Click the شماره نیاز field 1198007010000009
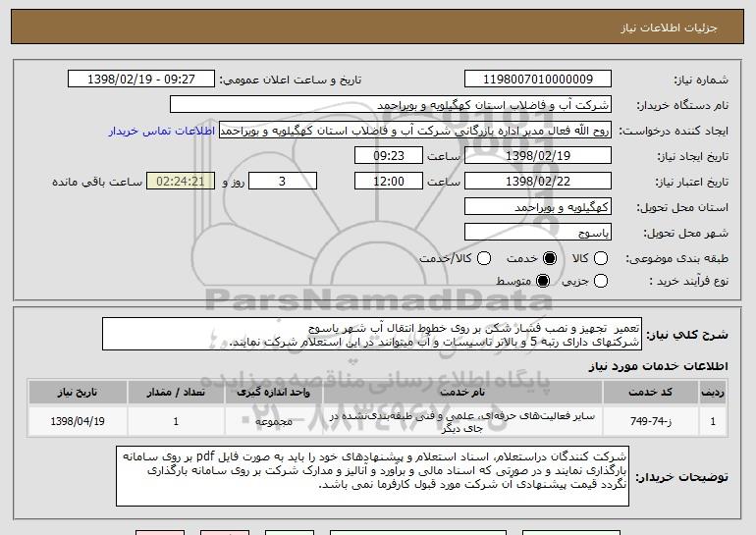Viewport: 756px width, 535px height. coord(538,80)
